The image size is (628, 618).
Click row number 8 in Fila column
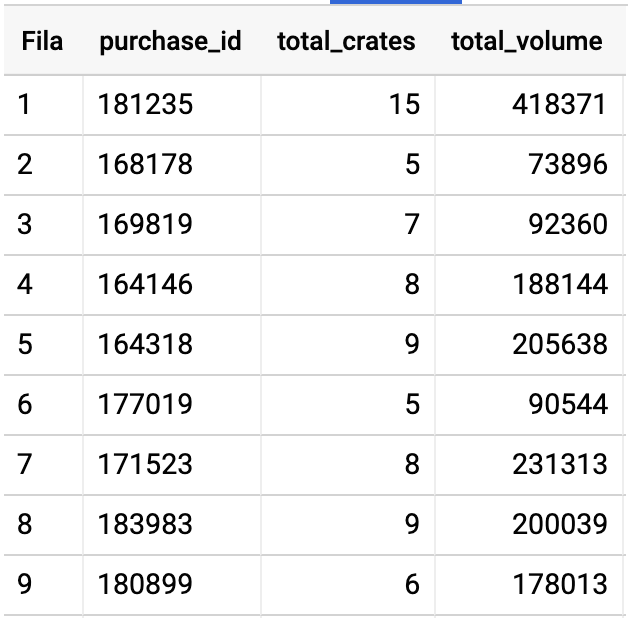[24, 524]
